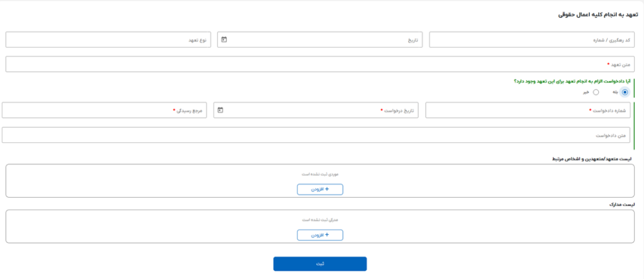Open the calendar icon in تاریخ field

point(224,40)
